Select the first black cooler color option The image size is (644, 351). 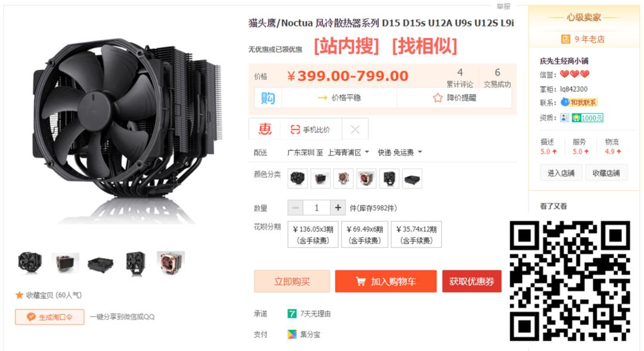298,179
